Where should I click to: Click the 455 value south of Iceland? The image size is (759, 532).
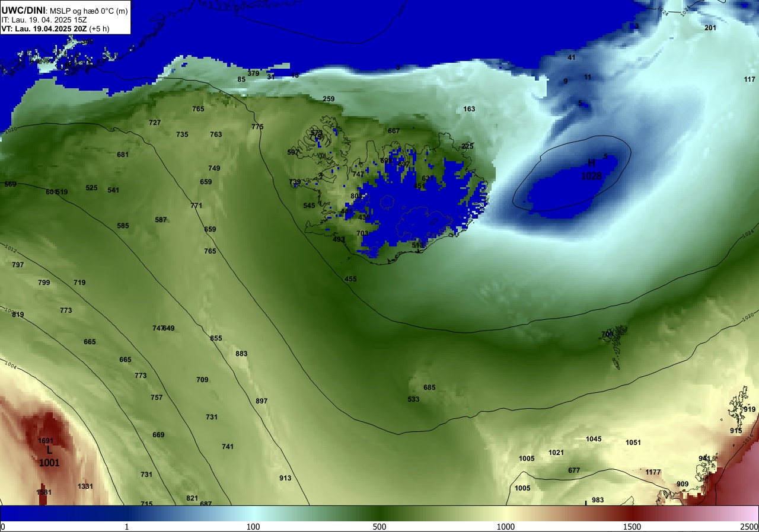(350, 279)
